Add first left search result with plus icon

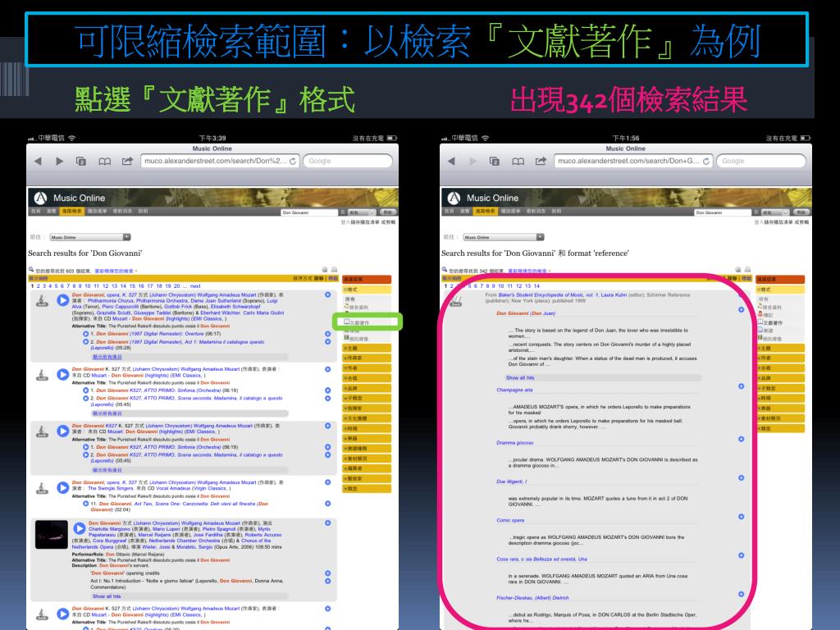pyautogui.click(x=328, y=294)
